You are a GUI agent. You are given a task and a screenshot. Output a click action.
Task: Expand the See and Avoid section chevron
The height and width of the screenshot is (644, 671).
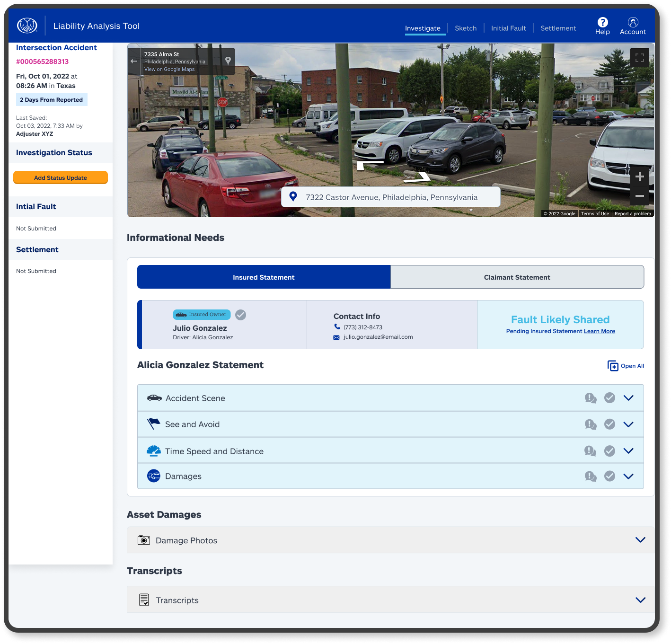pos(628,424)
